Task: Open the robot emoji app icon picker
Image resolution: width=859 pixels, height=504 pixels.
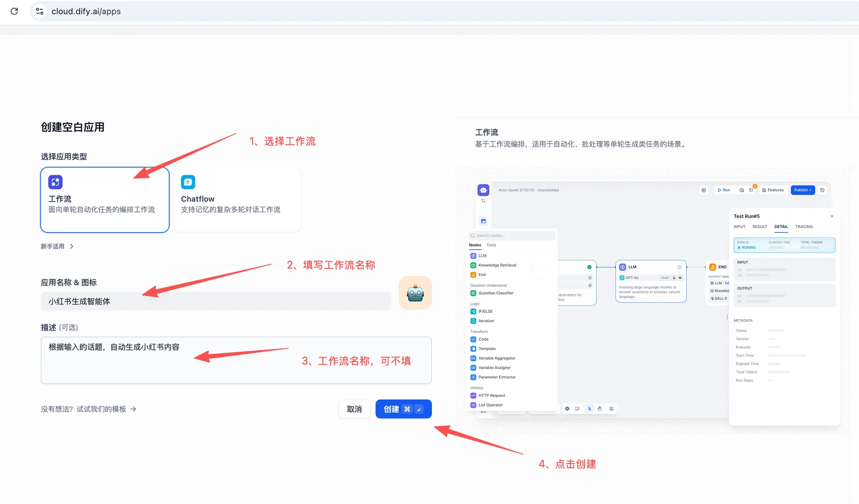Action: (x=415, y=293)
